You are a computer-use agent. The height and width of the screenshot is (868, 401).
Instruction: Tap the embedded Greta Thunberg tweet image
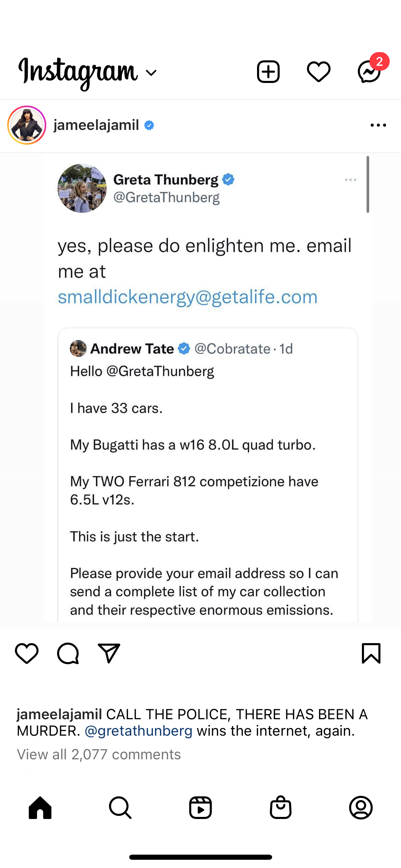tap(208, 387)
